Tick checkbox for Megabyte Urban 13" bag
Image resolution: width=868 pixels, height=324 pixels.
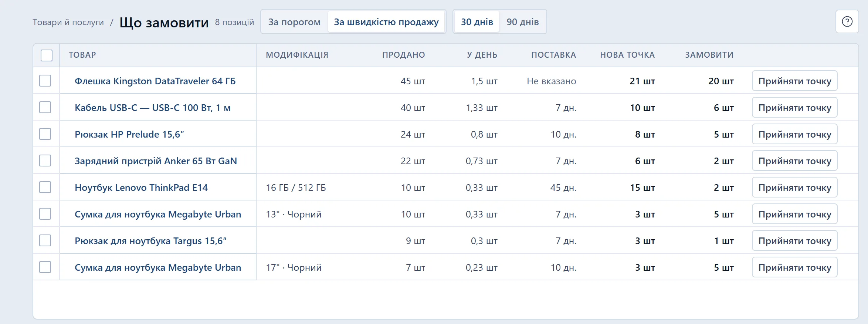coord(45,214)
